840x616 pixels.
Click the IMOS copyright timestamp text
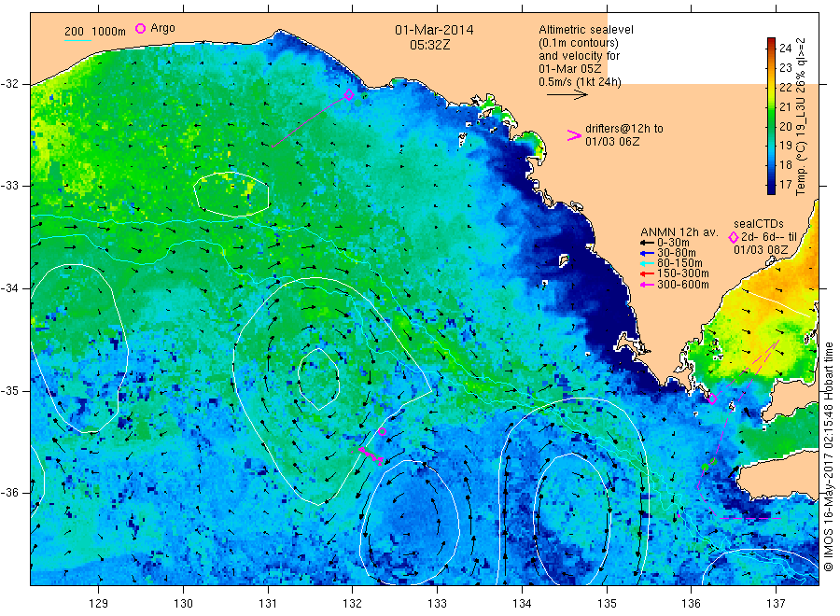coord(829,457)
